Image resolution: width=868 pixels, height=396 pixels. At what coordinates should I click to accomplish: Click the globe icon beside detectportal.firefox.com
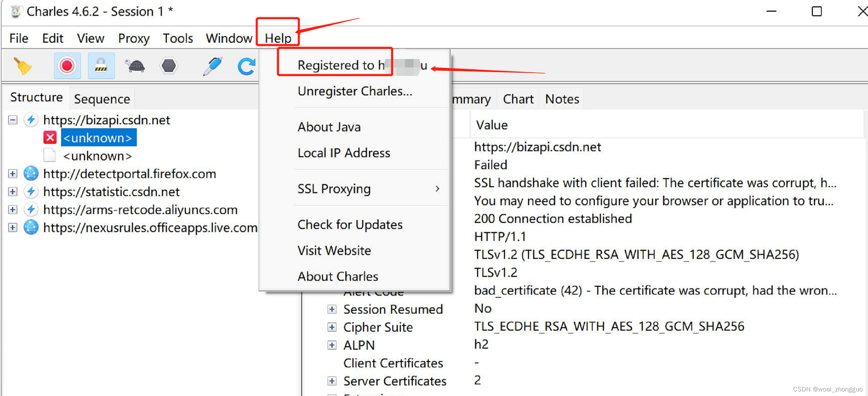pyautogui.click(x=31, y=174)
